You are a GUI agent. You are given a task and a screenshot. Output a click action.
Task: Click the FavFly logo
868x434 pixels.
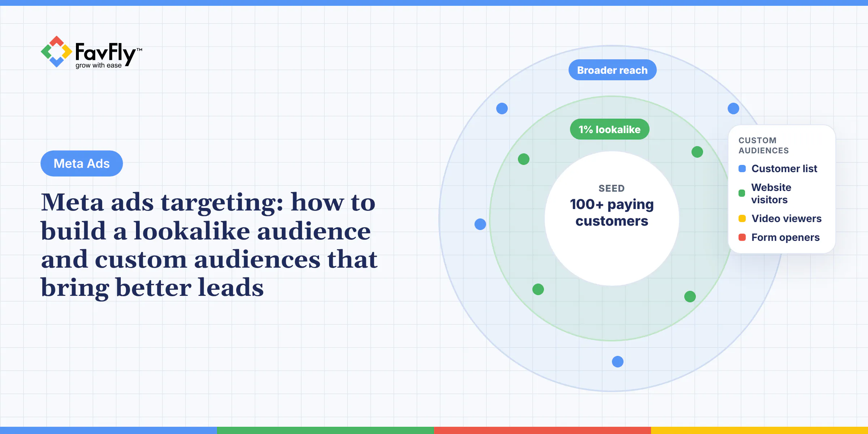92,52
